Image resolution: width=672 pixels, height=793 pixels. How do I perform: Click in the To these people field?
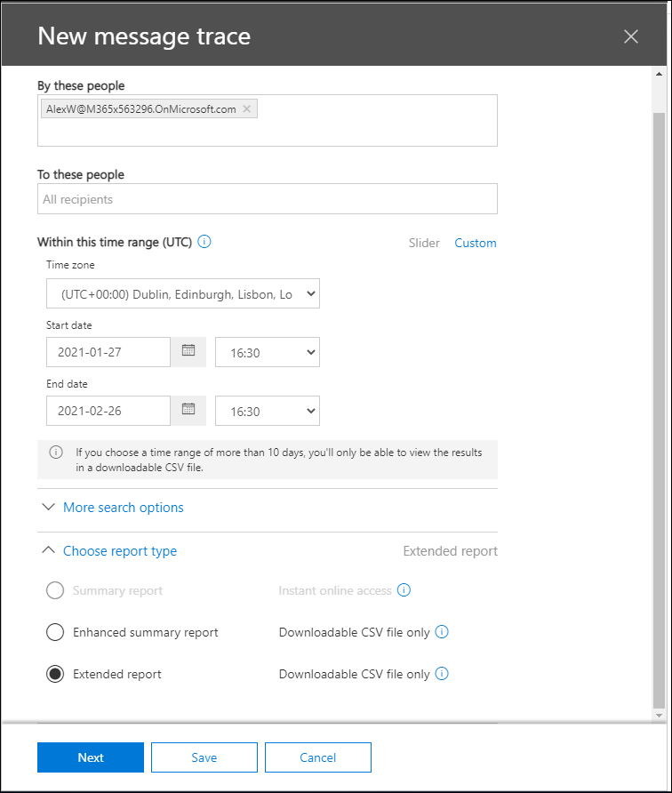point(267,199)
